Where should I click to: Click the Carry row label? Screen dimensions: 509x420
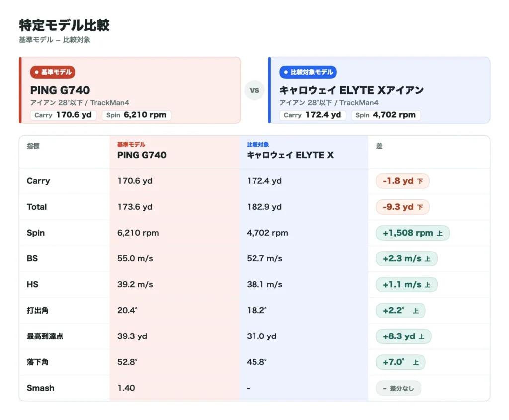[x=38, y=181]
